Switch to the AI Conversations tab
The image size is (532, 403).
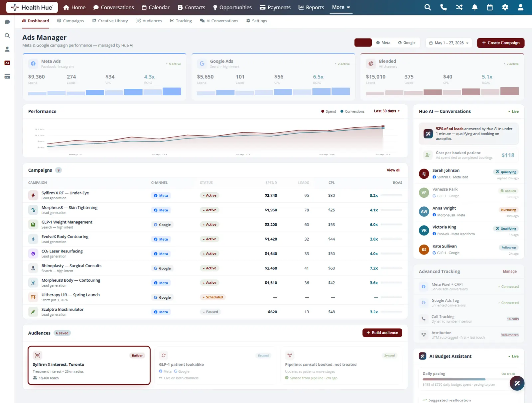click(219, 21)
